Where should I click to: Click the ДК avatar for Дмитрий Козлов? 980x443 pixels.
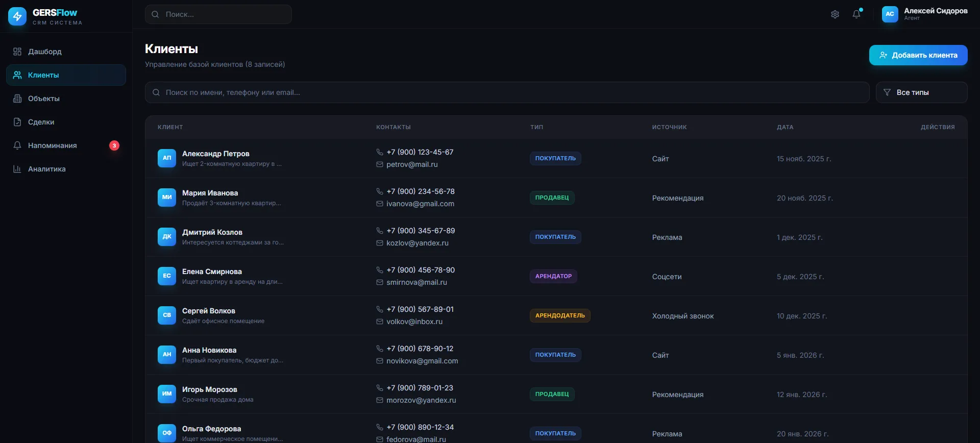click(x=167, y=237)
